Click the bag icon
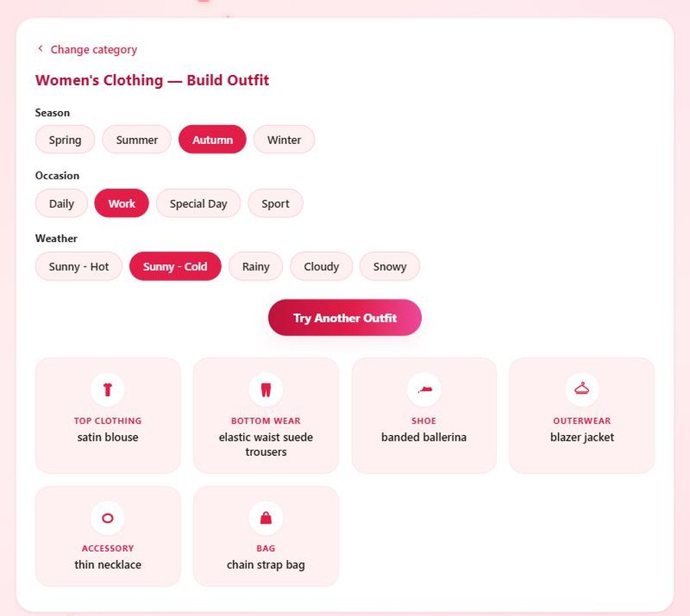 266,518
